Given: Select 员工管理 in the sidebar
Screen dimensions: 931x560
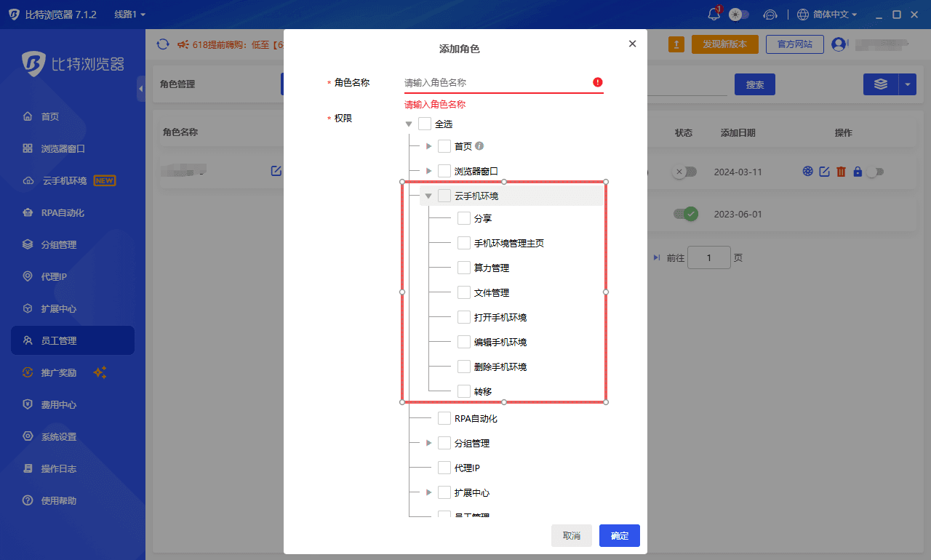Looking at the screenshot, I should 73,340.
